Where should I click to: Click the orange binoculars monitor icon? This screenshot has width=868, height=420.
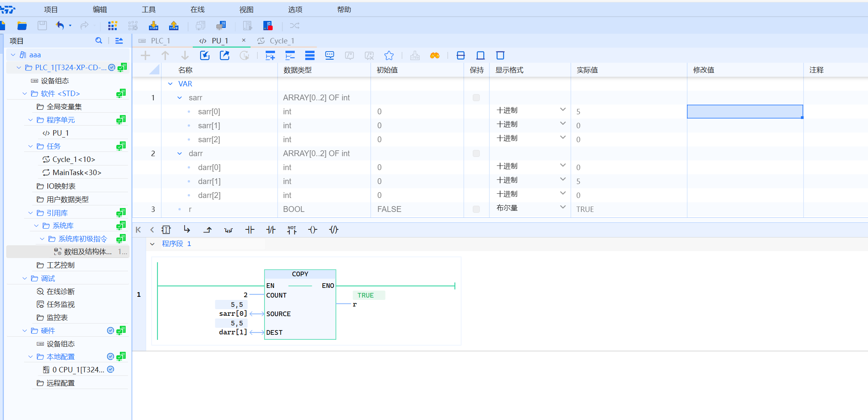pyautogui.click(x=435, y=56)
